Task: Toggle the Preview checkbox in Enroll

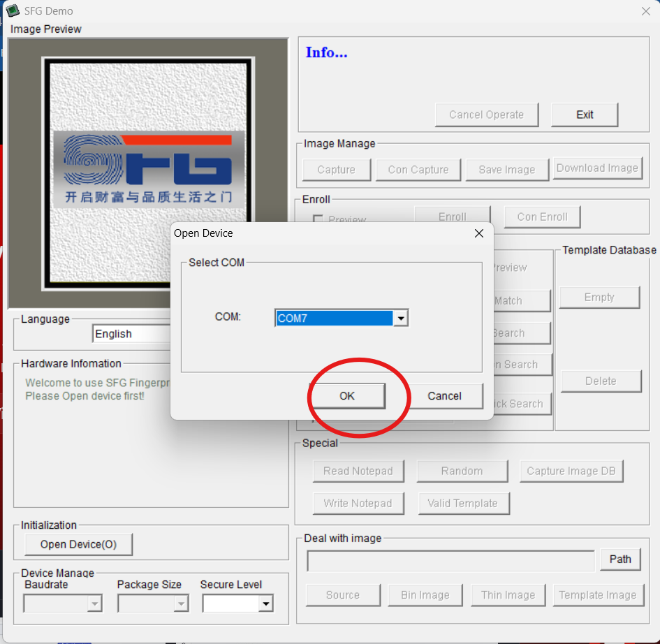Action: (x=318, y=219)
